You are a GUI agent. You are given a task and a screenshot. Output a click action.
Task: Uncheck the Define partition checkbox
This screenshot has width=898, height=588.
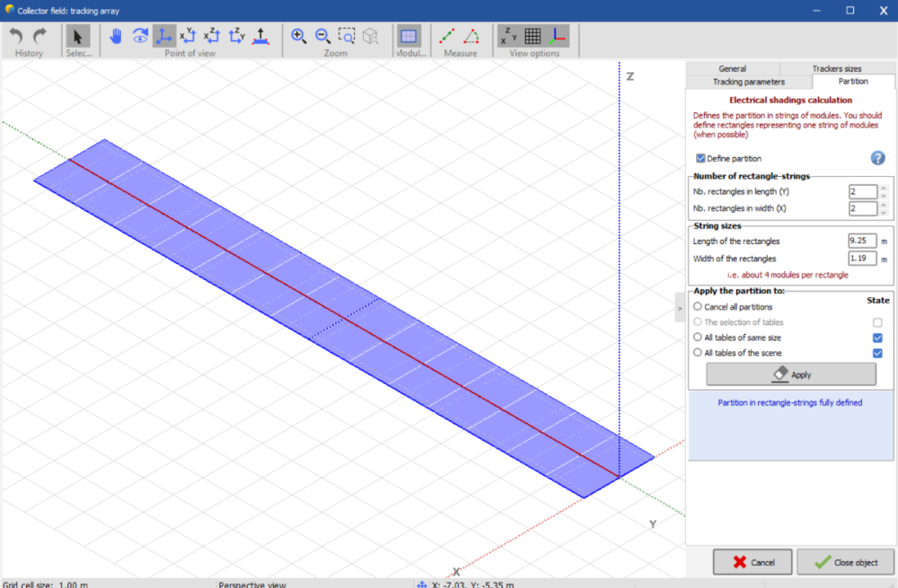coord(700,159)
